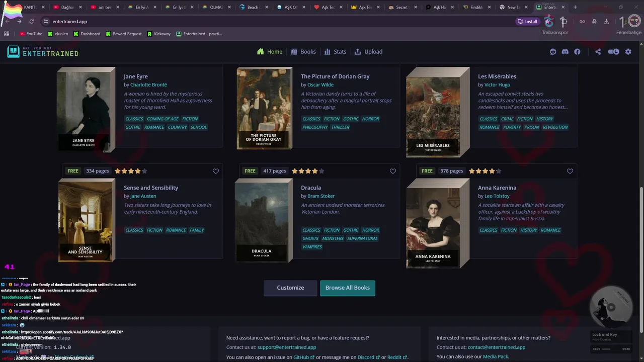Select the COMING OF AGE tag on Jane Eyre
Image resolution: width=644 pixels, height=362 pixels.
(x=163, y=119)
